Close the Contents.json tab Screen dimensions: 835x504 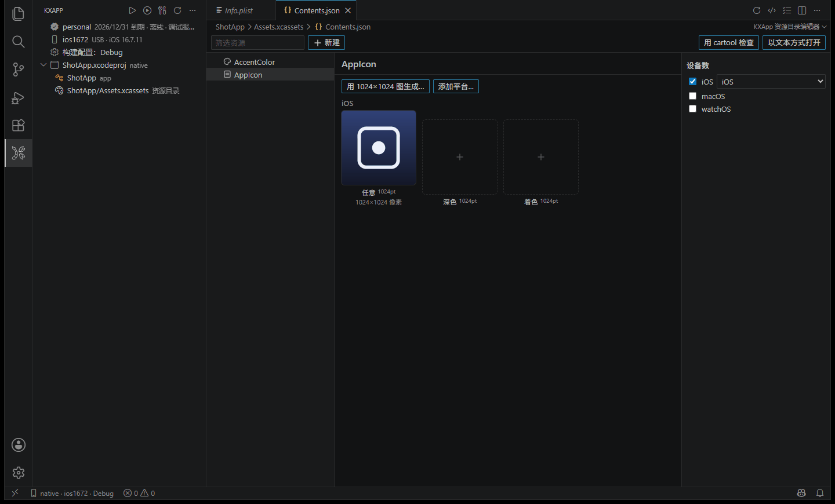(348, 10)
